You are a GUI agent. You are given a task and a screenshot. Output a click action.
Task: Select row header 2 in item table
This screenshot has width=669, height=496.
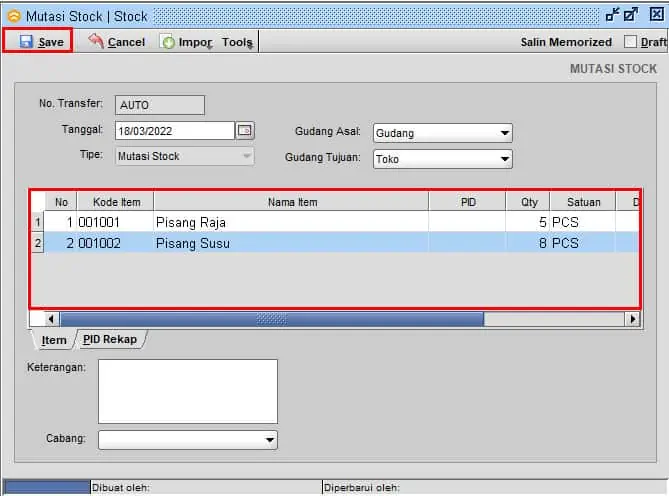38,243
